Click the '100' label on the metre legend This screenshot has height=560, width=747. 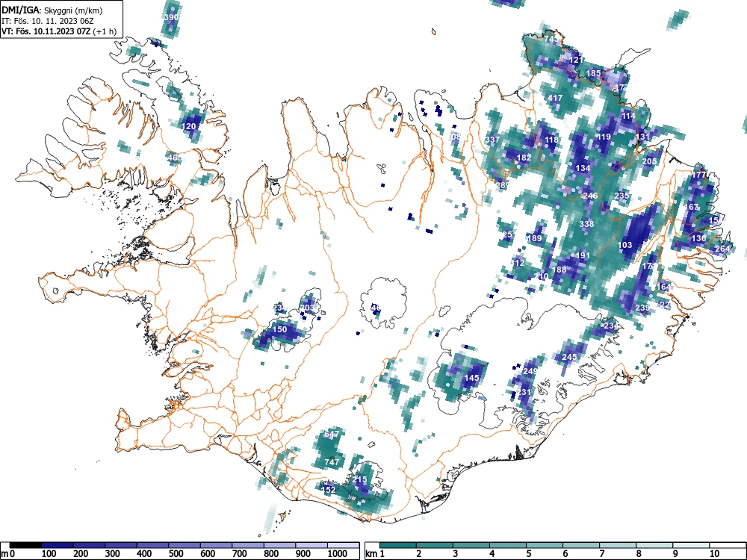[x=49, y=554]
